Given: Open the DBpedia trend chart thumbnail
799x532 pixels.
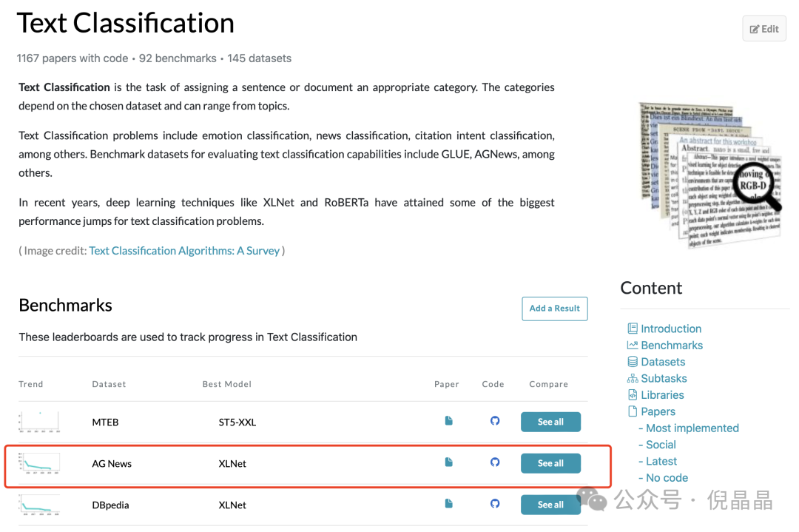Looking at the screenshot, I should click(x=39, y=505).
